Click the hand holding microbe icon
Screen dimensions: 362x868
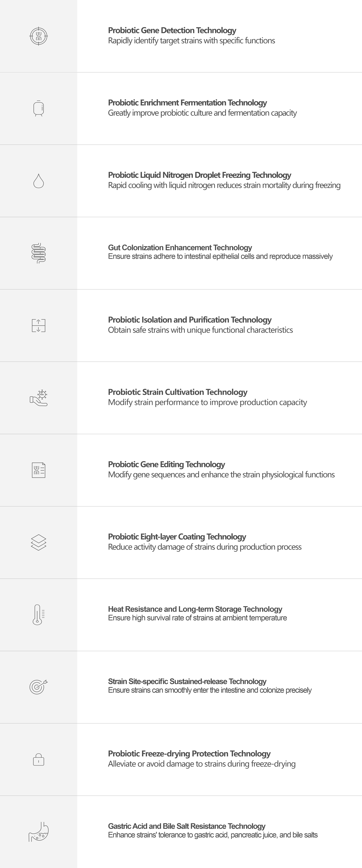pyautogui.click(x=38, y=398)
